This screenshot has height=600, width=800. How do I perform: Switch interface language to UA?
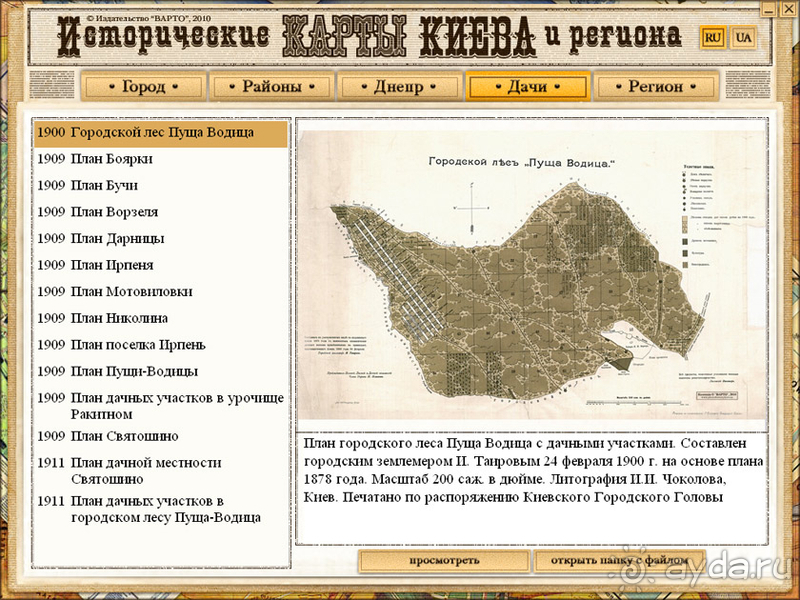point(743,37)
